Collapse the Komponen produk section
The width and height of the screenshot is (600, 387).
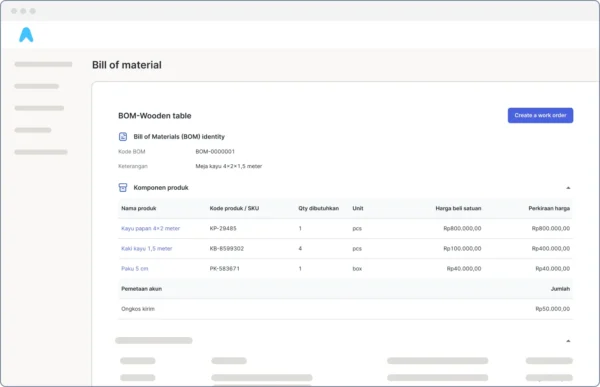(x=568, y=188)
